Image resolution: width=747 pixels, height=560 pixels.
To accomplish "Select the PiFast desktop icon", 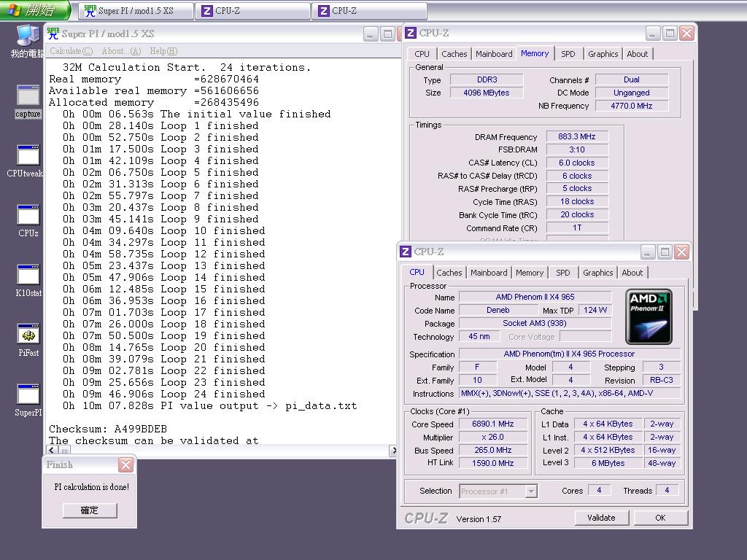I will coord(28,340).
